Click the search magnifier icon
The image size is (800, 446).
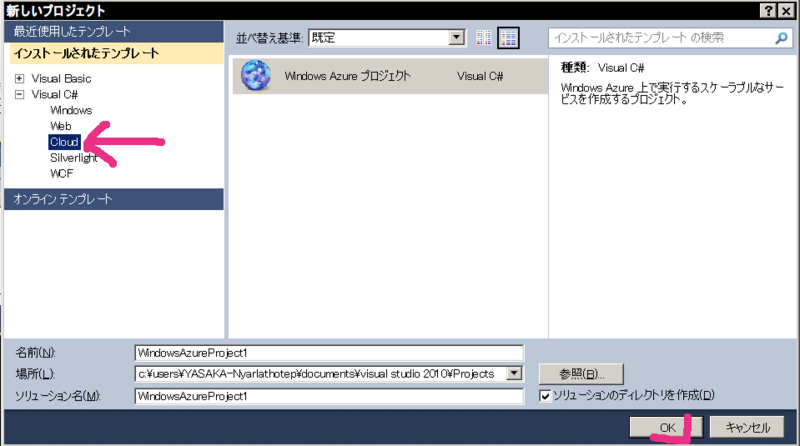[x=781, y=38]
